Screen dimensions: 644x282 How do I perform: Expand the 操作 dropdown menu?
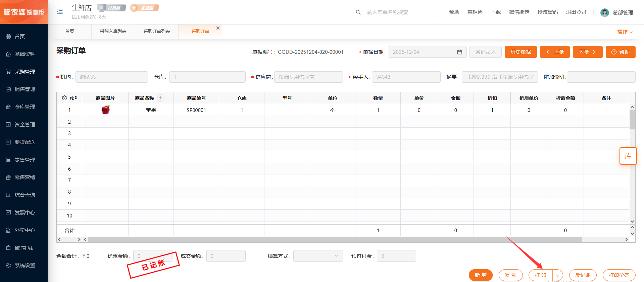tap(625, 32)
